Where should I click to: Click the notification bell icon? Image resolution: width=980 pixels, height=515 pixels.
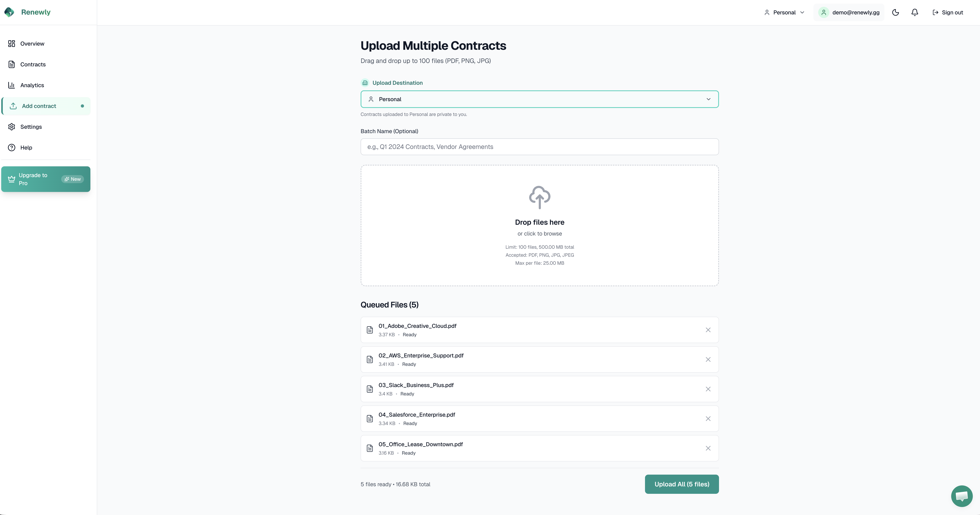click(x=915, y=12)
